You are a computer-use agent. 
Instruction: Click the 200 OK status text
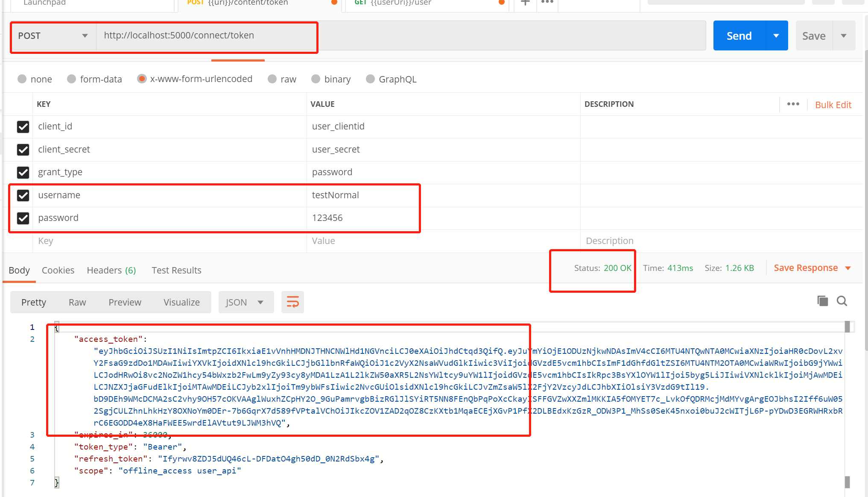(617, 268)
